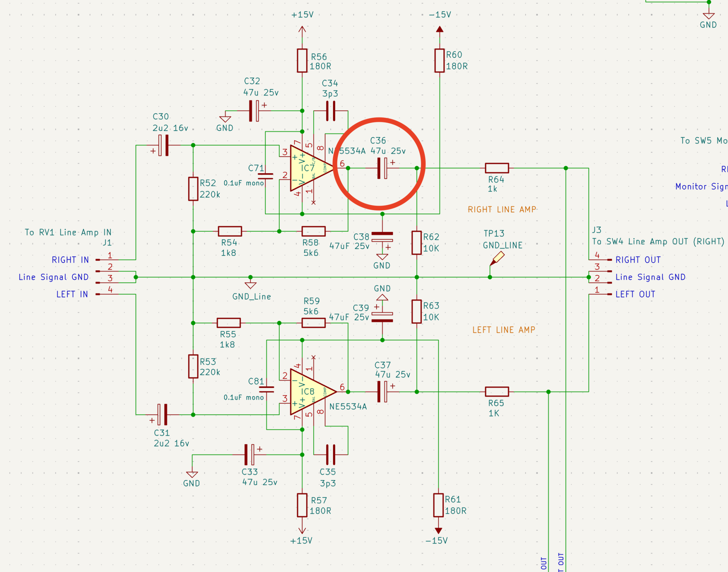Viewport: 728px width, 572px height.
Task: Click GND symbol below C38
Action: (x=382, y=257)
